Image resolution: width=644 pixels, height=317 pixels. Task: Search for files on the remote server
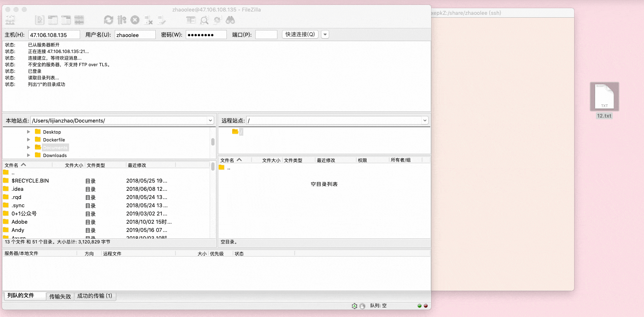(x=230, y=19)
